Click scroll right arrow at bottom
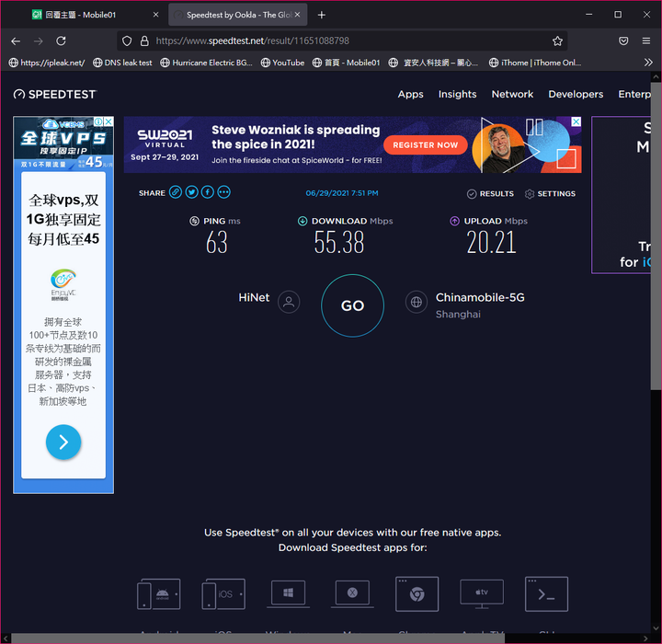662x644 pixels. tap(645, 638)
